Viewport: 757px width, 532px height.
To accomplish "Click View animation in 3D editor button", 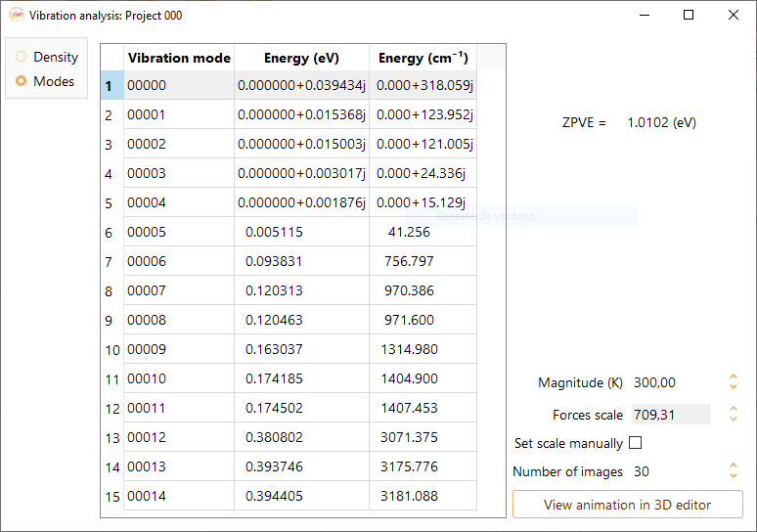I will pos(627,505).
